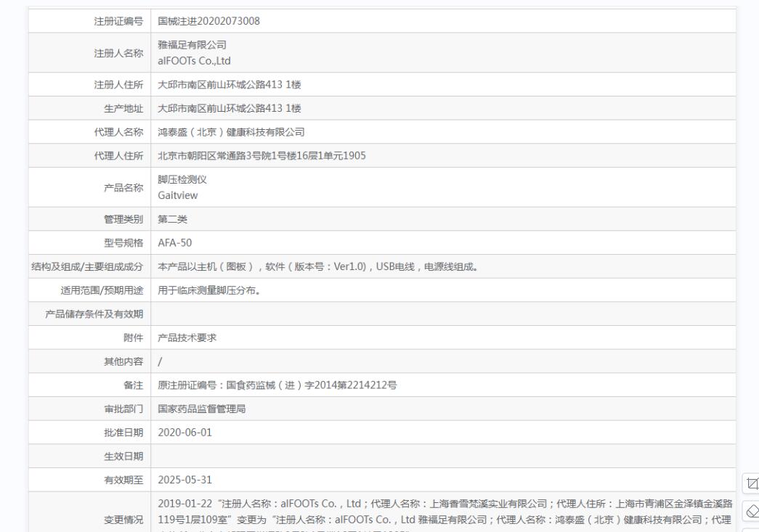The width and height of the screenshot is (759, 532).
Task: Click the 备注 label cell
Action: 89,385
